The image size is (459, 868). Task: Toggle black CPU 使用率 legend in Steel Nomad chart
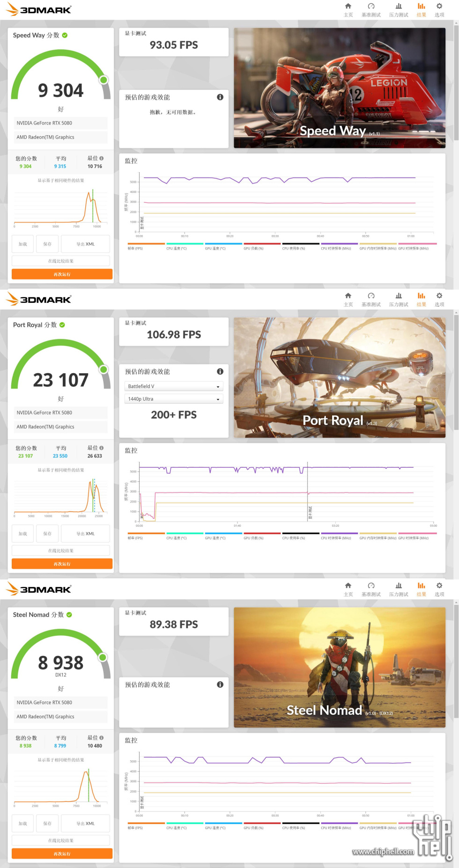tap(301, 826)
